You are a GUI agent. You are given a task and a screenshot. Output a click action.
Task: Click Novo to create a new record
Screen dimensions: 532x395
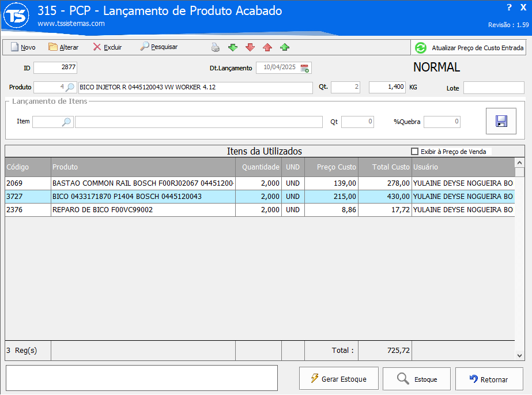pos(23,47)
